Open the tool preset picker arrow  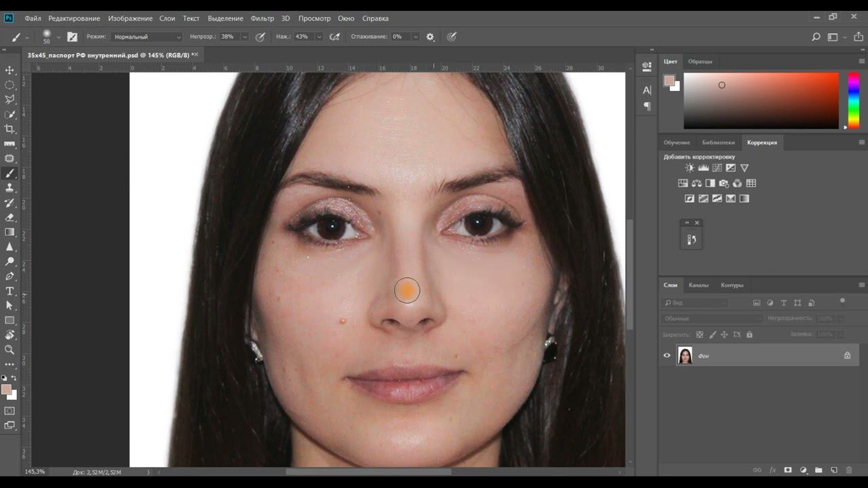(x=26, y=37)
